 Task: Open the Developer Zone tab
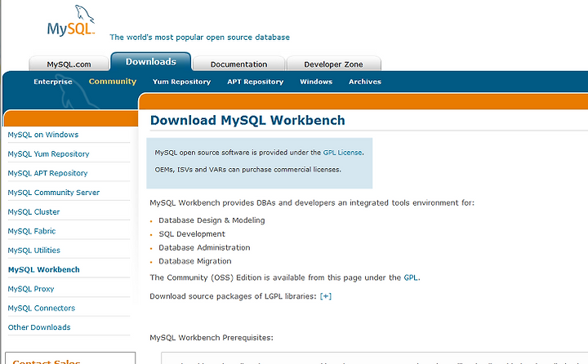pyautogui.click(x=333, y=64)
